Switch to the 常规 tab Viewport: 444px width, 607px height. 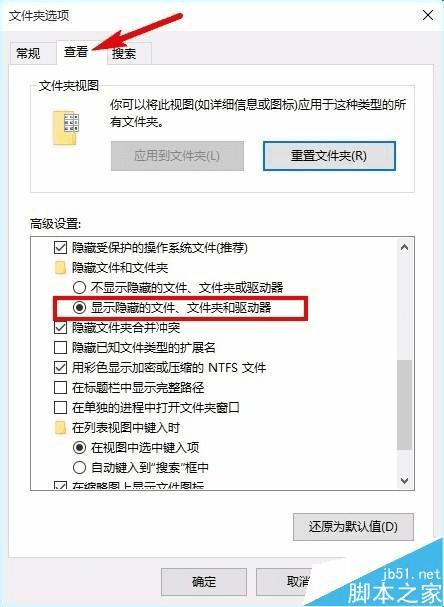click(x=28, y=53)
